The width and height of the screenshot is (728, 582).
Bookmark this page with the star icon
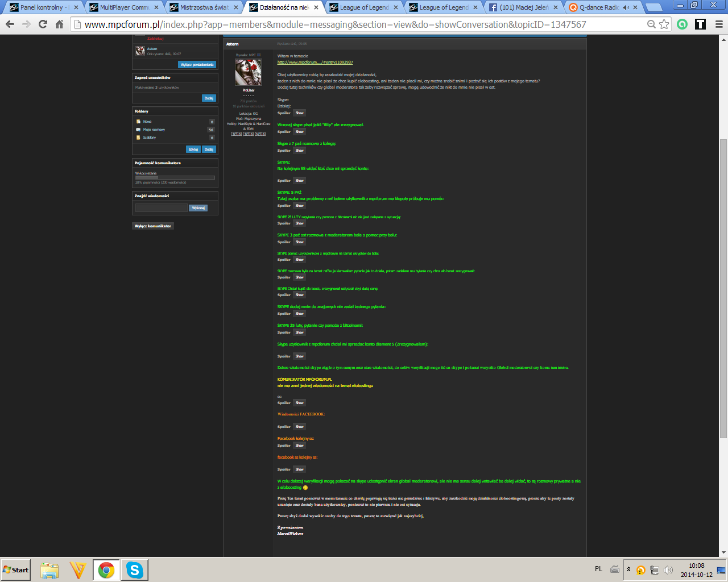[x=664, y=24]
